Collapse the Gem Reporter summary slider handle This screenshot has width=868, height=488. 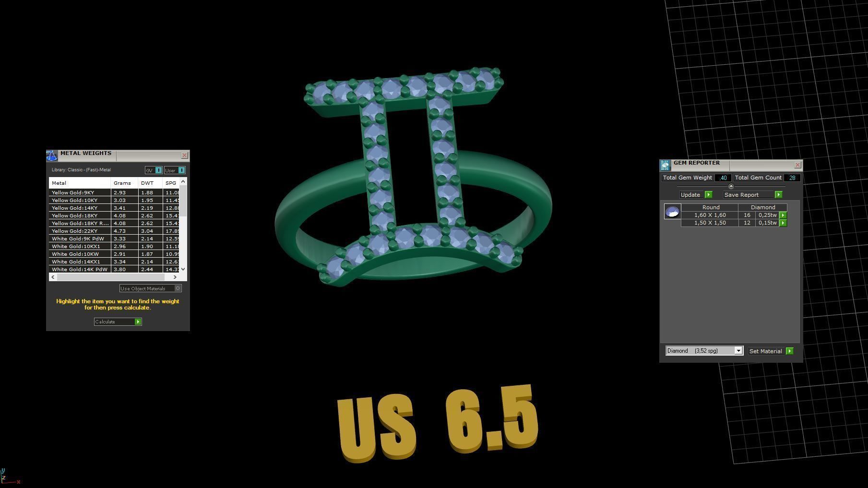point(731,186)
